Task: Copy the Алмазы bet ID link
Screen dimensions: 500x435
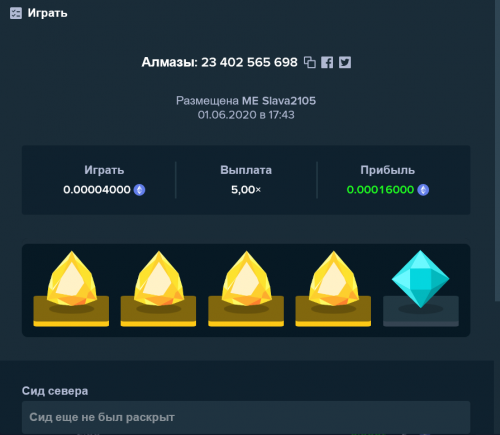Action: click(310, 62)
